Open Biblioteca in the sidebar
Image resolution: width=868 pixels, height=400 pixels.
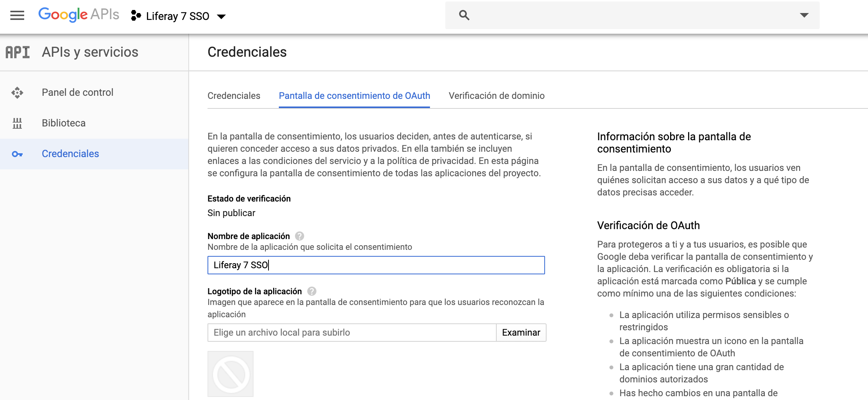94,123
